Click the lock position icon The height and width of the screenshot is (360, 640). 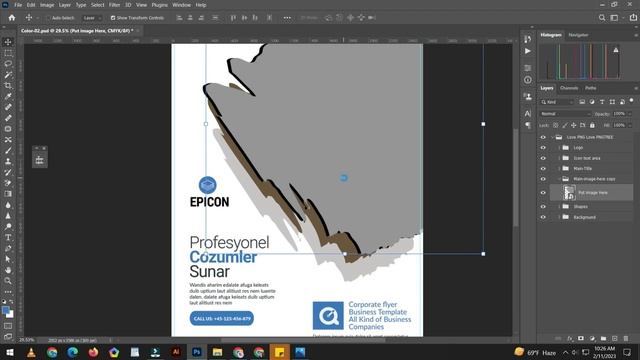coord(574,125)
